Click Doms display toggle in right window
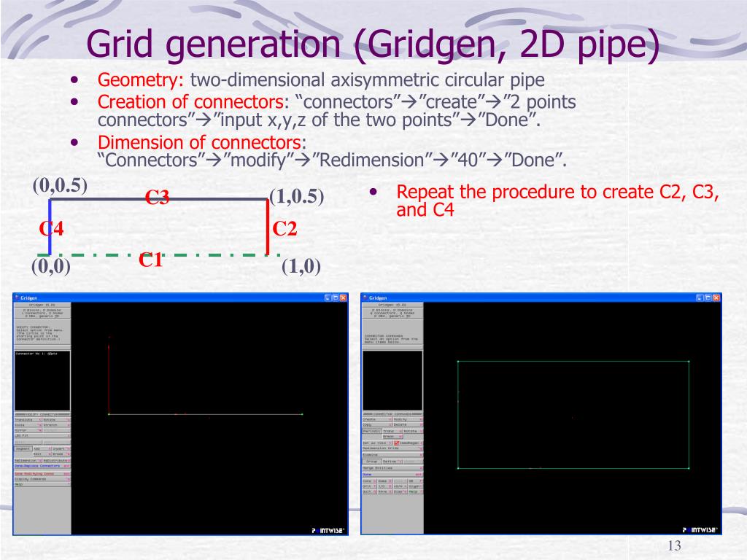 pos(384,481)
